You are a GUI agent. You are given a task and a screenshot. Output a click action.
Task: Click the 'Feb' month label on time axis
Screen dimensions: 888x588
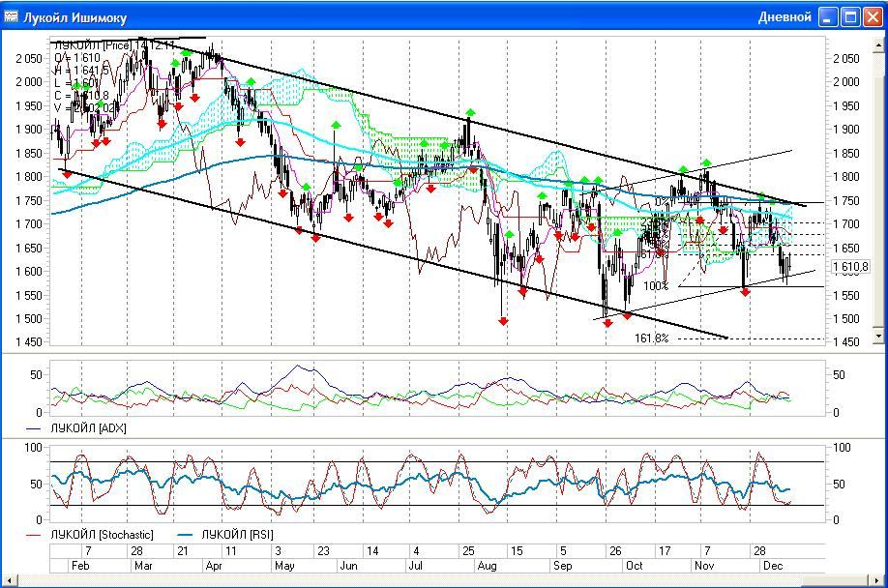[80, 566]
